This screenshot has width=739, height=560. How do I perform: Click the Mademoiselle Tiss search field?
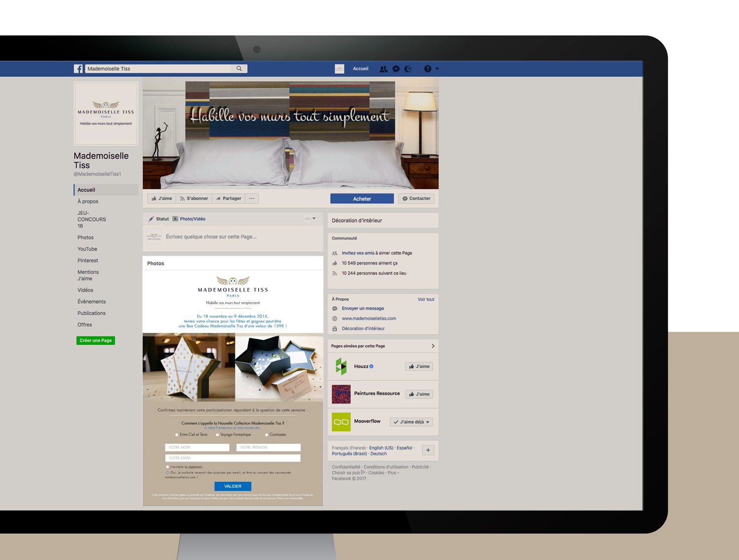[159, 68]
